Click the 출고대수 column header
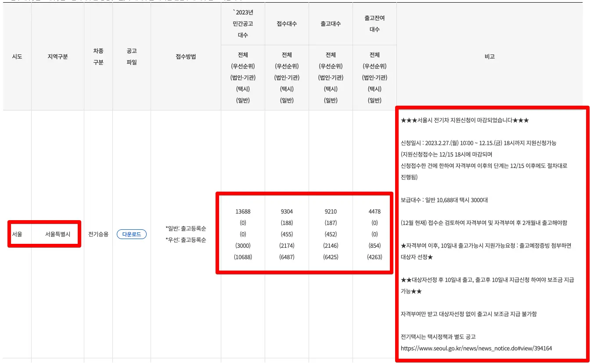The image size is (594, 364). coord(331,24)
